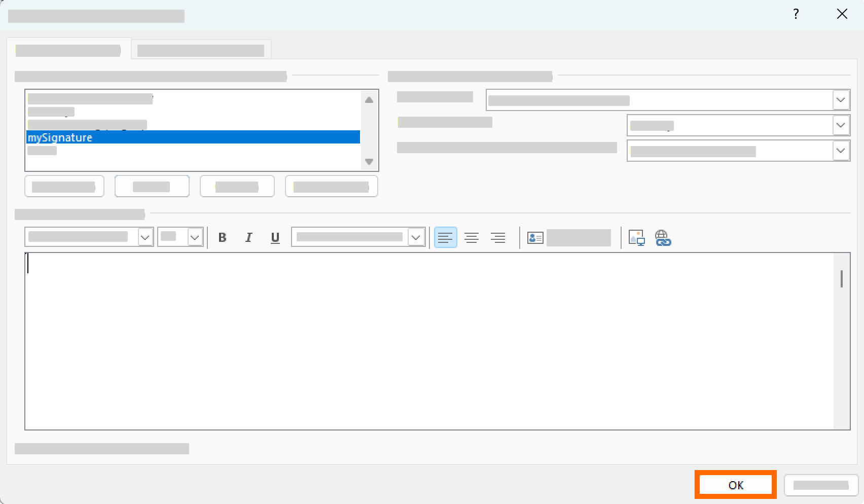This screenshot has width=864, height=504.
Task: Insert a picture into signature
Action: pos(636,237)
